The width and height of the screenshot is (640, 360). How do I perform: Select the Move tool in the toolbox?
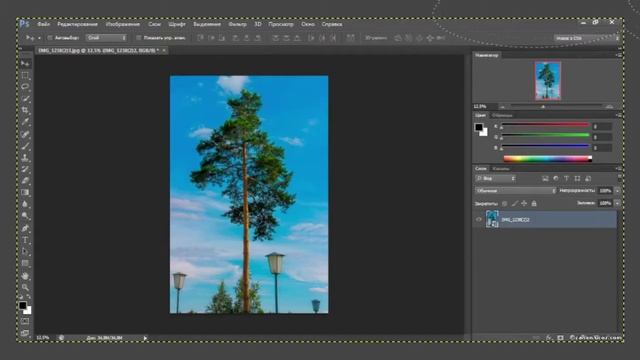[x=25, y=64]
